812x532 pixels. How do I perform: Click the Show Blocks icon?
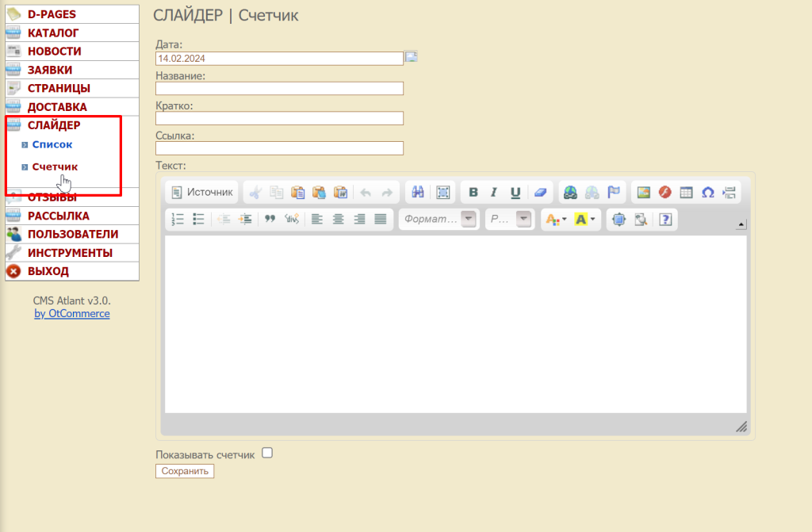(641, 219)
